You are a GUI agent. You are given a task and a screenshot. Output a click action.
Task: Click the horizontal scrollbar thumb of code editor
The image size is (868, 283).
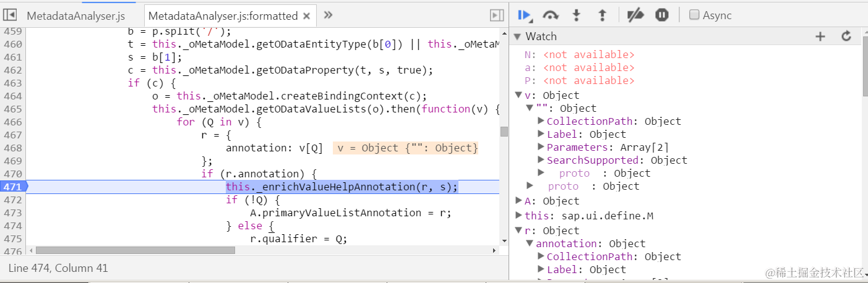[x=135, y=250]
